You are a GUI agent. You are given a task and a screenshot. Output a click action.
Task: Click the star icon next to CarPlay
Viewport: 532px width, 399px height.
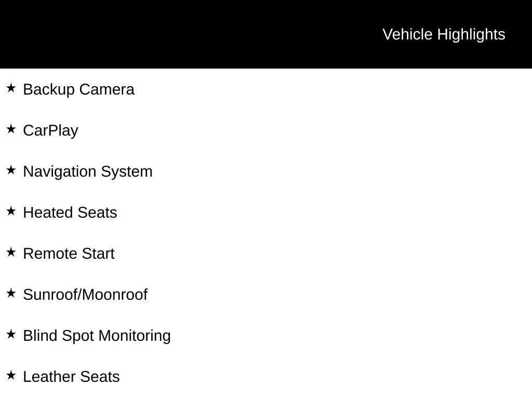pos(11,129)
